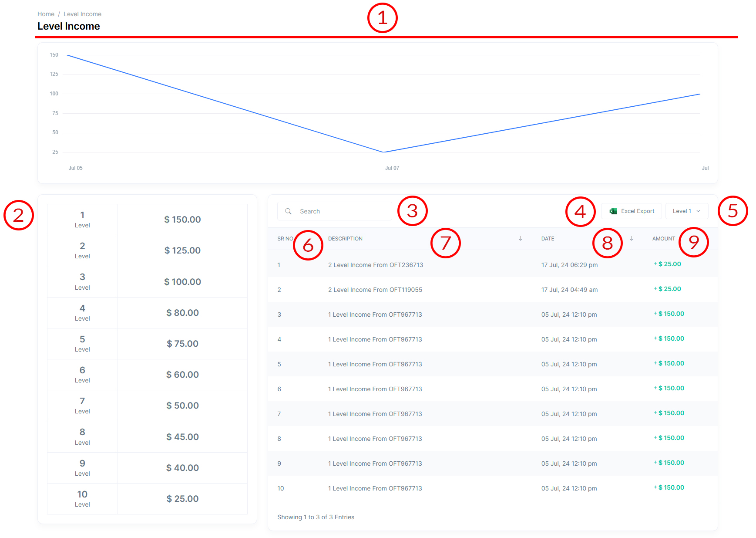Click the sort arrow in Description column
The width and height of the screenshot is (756, 538).
[520, 238]
